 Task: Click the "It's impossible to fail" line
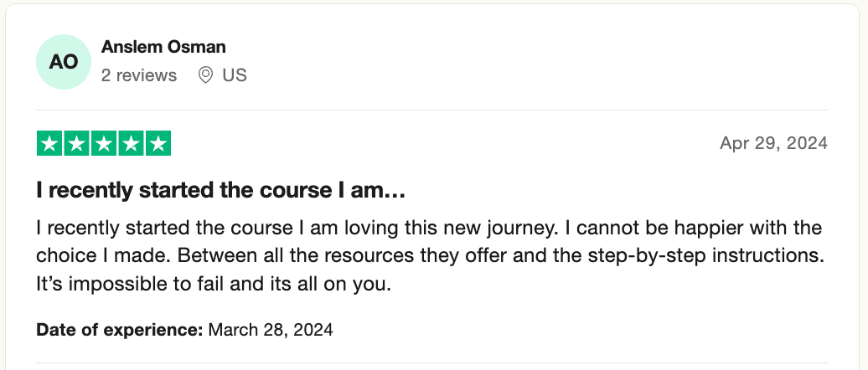click(214, 285)
